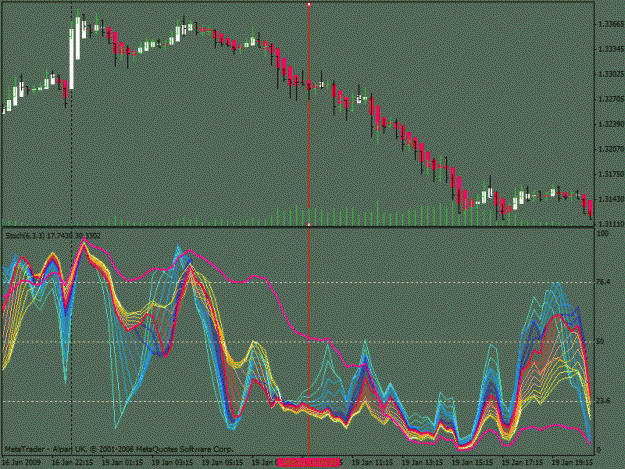Image resolution: width=625 pixels, height=469 pixels.
Task: Click the 19 Jan 13:15 time label
Action: click(x=422, y=463)
